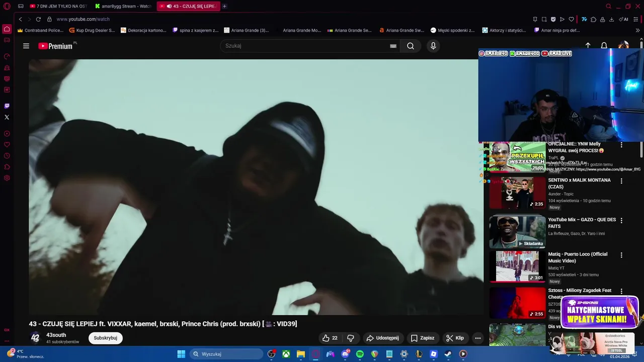Click the Zapisz save button
Image resolution: width=644 pixels, height=362 pixels.
click(x=422, y=338)
